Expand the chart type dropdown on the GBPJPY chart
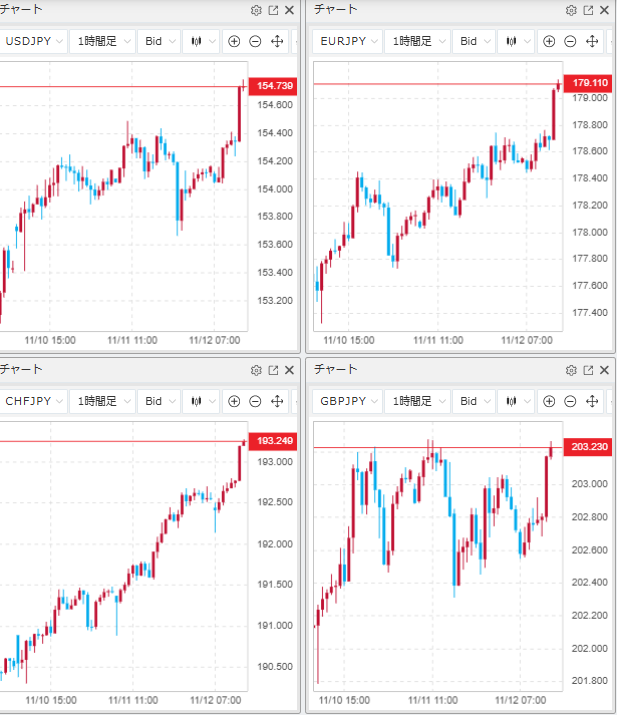This screenshot has height=715, width=617. pyautogui.click(x=526, y=401)
